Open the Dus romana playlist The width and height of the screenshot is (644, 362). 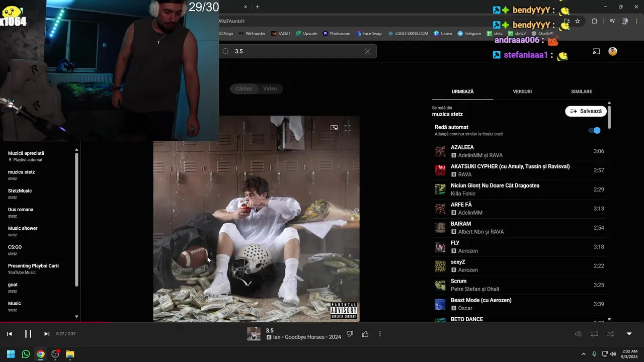coord(39,213)
